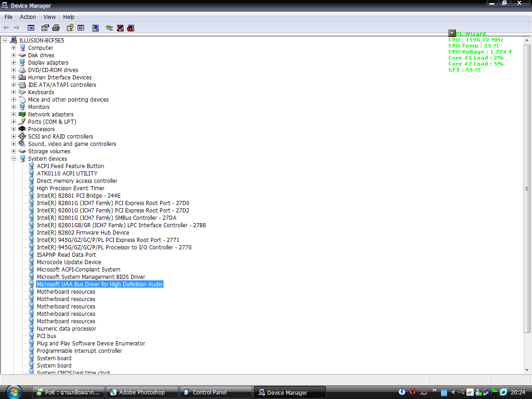The image size is (532, 399).
Task: Switch to Control Panel taskbar button
Action: (x=216, y=392)
